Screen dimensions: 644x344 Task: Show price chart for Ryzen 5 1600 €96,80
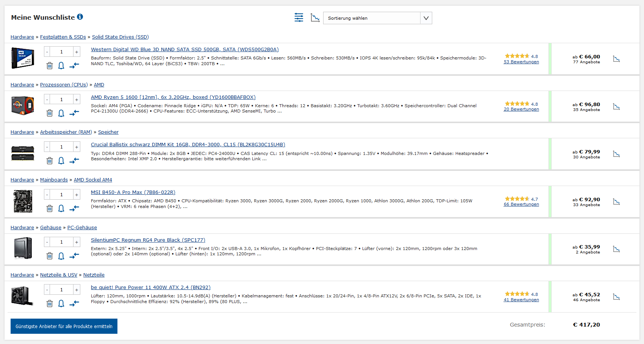coord(617,106)
